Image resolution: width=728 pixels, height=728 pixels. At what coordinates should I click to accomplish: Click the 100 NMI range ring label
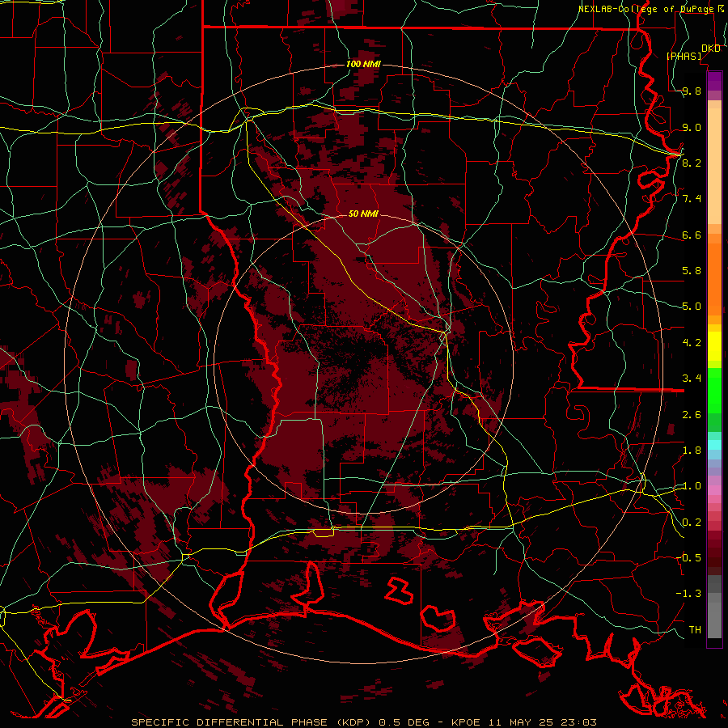point(363,64)
